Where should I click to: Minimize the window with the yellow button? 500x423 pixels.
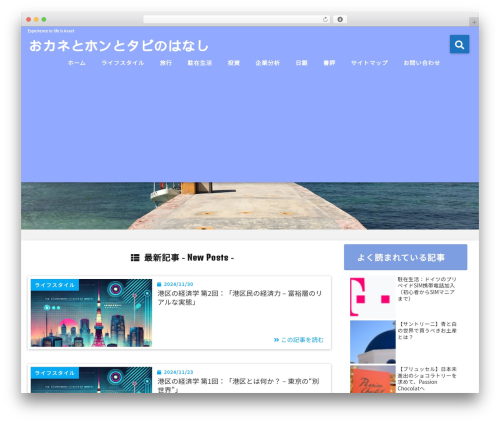36,19
